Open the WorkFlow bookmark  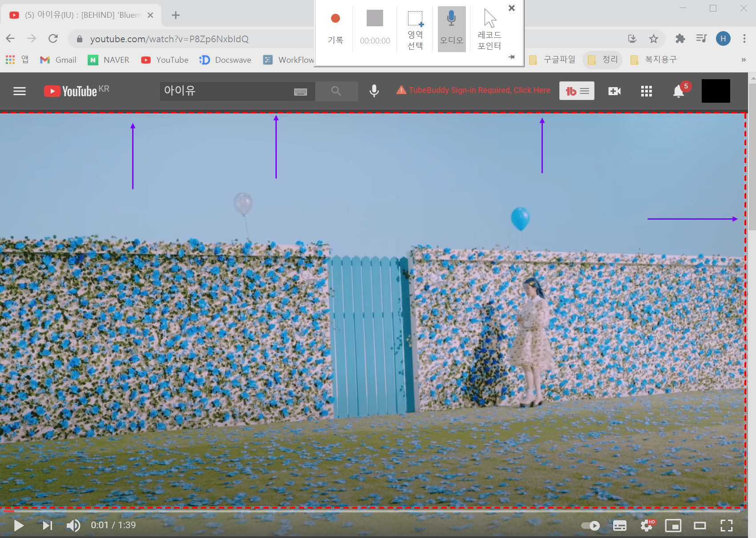click(288, 60)
